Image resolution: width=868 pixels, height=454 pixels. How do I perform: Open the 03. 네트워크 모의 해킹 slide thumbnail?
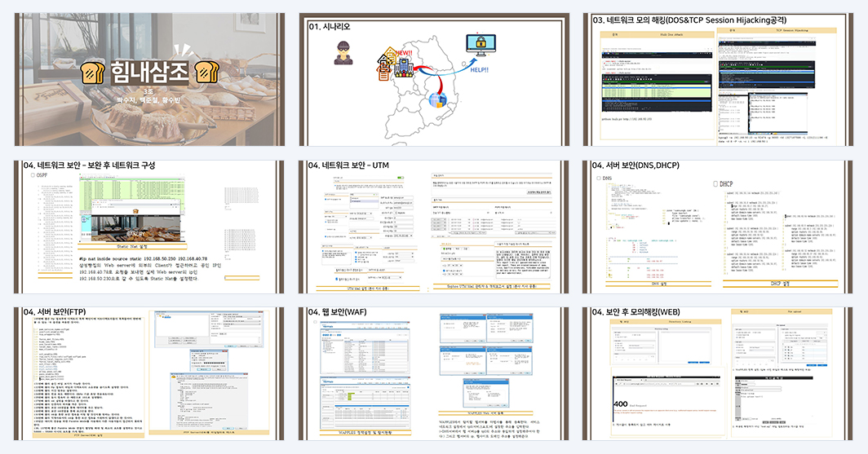(718, 80)
